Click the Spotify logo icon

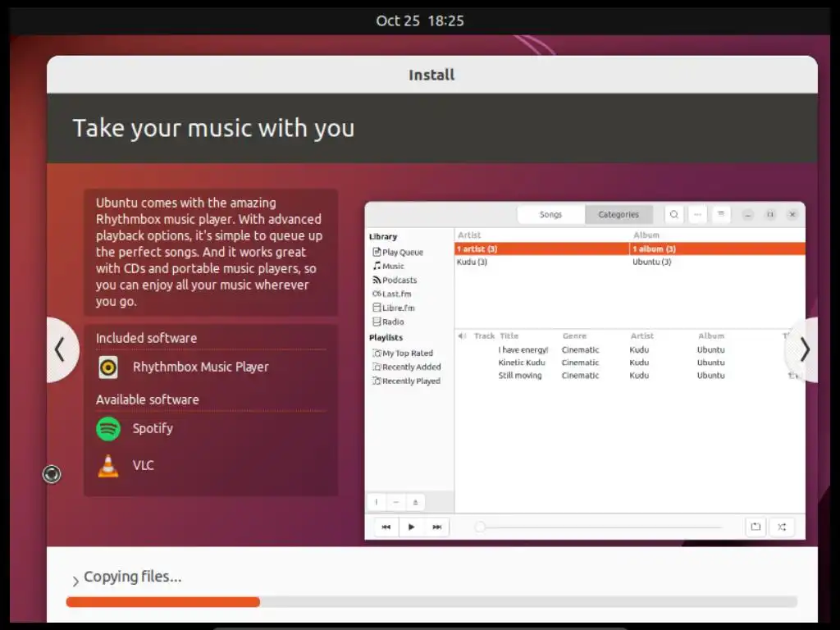108,428
